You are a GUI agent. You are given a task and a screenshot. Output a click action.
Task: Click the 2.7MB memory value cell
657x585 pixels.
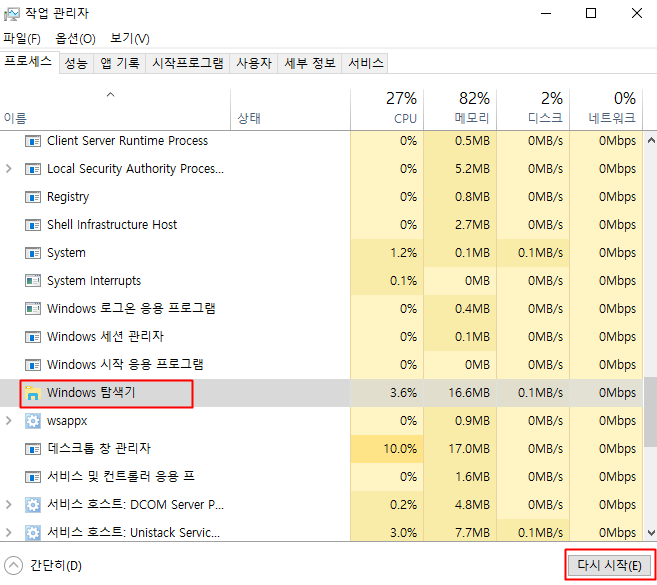[460, 225]
